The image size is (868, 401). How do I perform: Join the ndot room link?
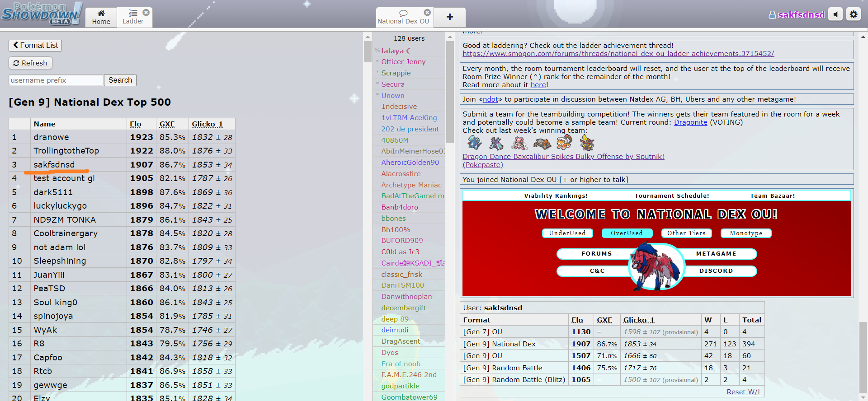(x=491, y=99)
